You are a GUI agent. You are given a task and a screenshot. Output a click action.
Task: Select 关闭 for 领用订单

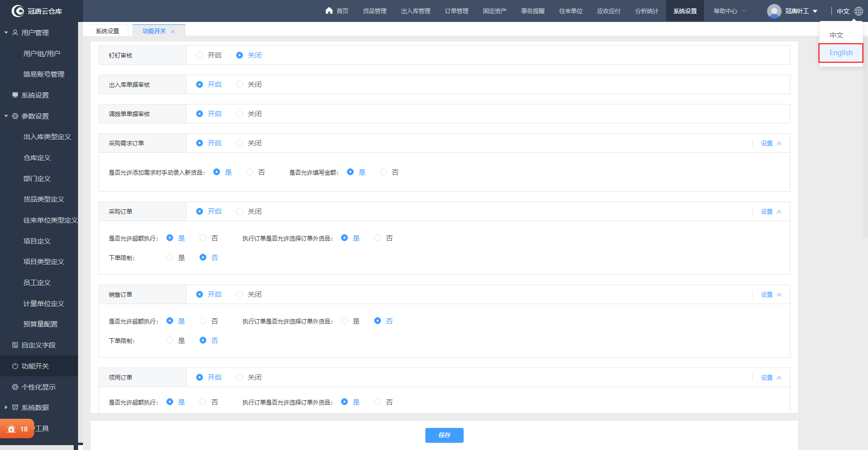tap(240, 377)
